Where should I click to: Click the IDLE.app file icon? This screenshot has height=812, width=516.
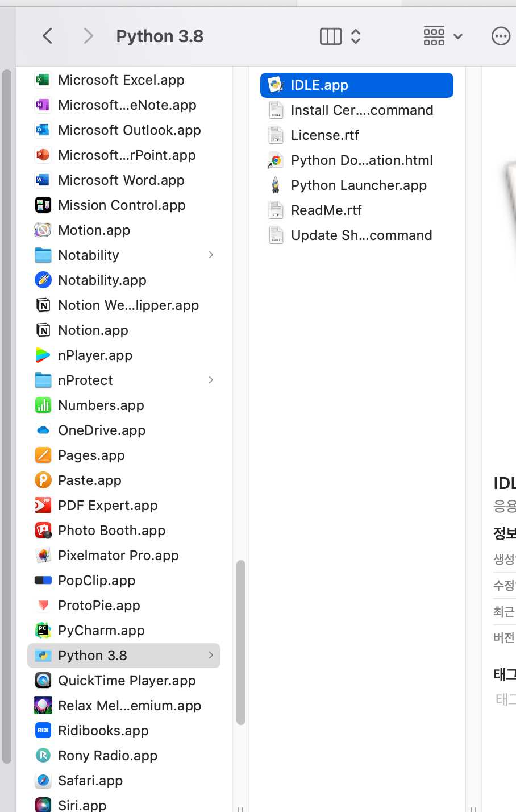(x=276, y=85)
